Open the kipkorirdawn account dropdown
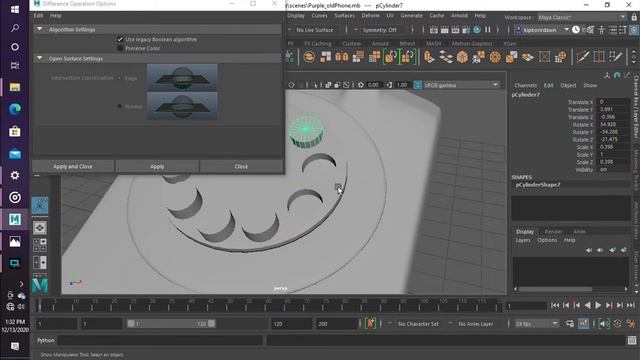This screenshot has height=360, width=640. [x=542, y=30]
